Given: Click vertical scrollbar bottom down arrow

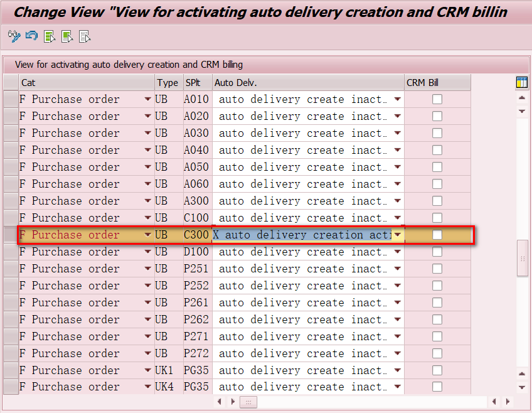Looking at the screenshot, I should [x=522, y=387].
